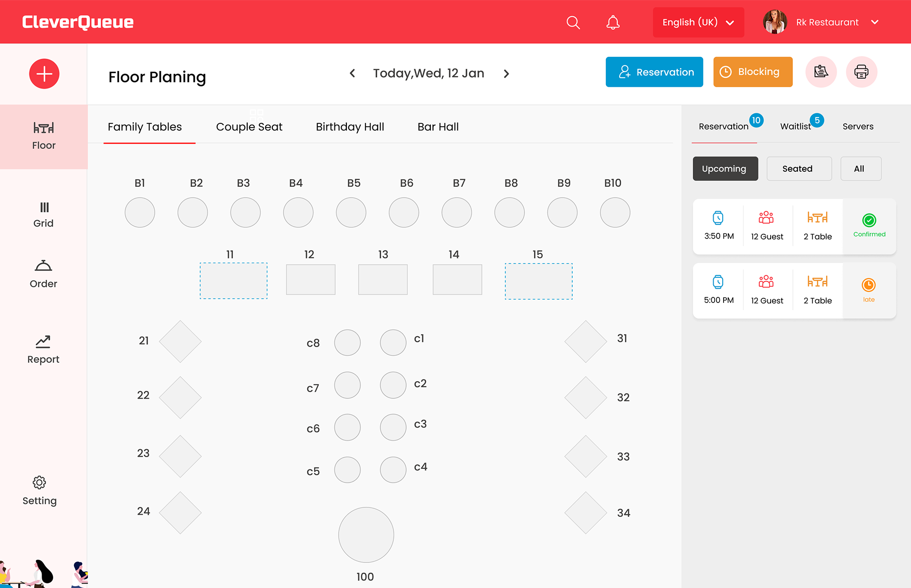Open the search magnifier icon

click(573, 22)
